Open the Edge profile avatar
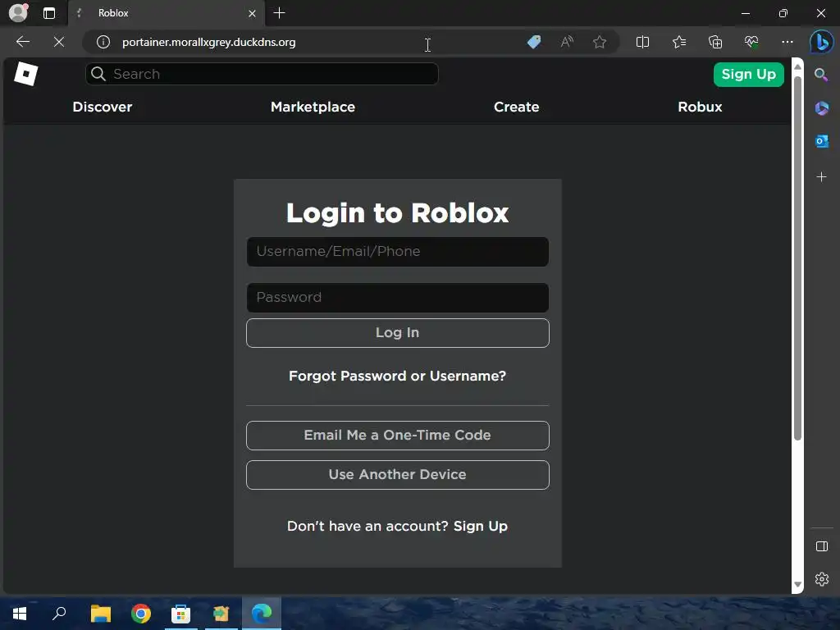This screenshot has width=840, height=630. pyautogui.click(x=18, y=13)
